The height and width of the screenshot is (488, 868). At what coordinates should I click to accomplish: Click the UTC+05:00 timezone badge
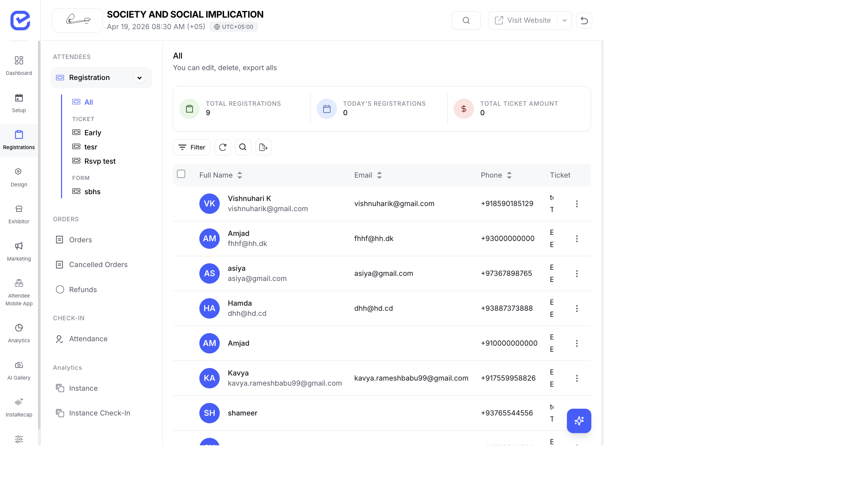click(233, 26)
